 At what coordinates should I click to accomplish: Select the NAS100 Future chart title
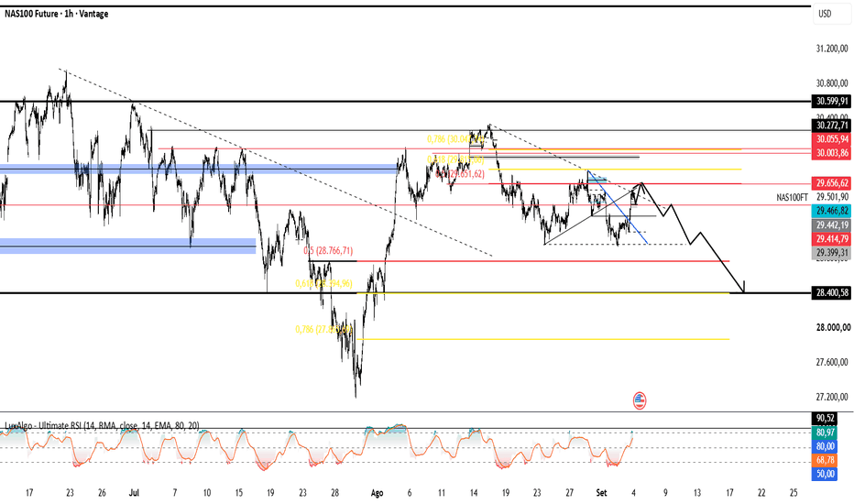(57, 14)
